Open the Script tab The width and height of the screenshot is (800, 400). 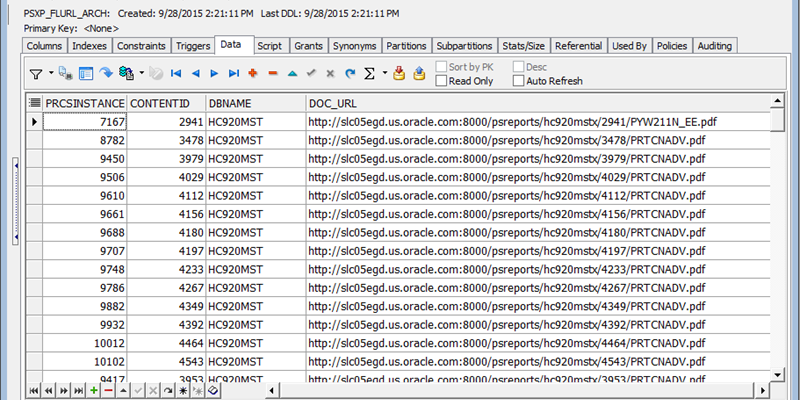point(269,46)
